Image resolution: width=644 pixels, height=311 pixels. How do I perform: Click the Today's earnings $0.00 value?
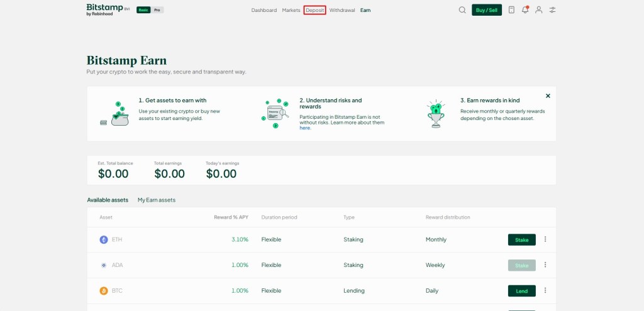(221, 174)
